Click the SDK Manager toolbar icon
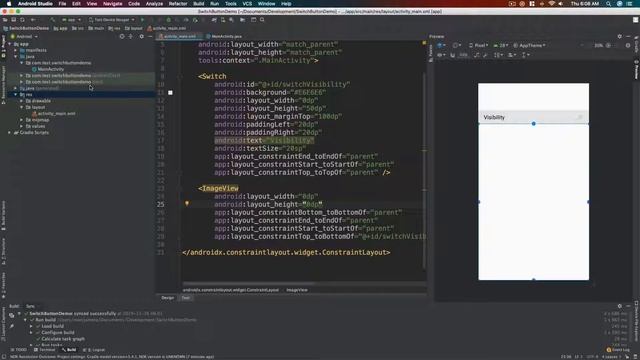640x360 pixels. point(231,20)
